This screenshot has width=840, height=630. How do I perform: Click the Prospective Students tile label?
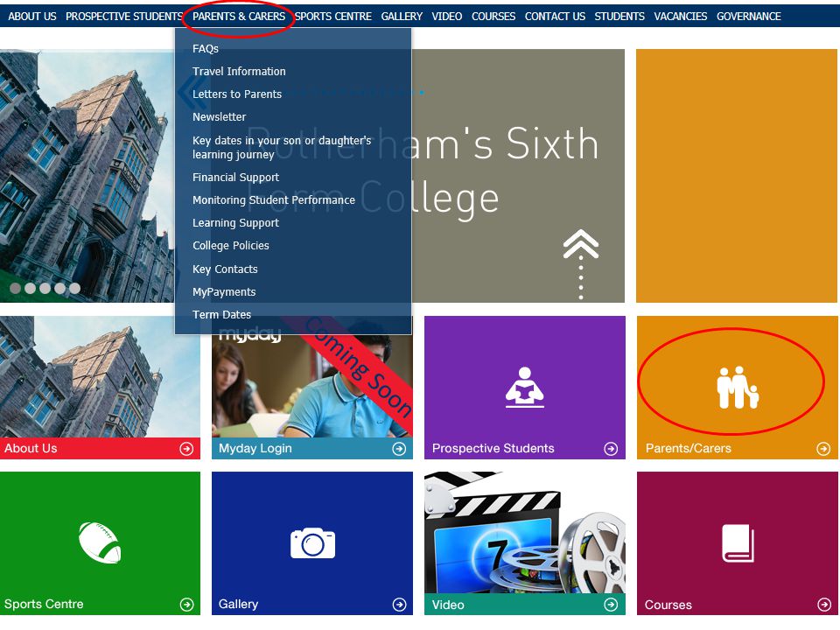493,448
